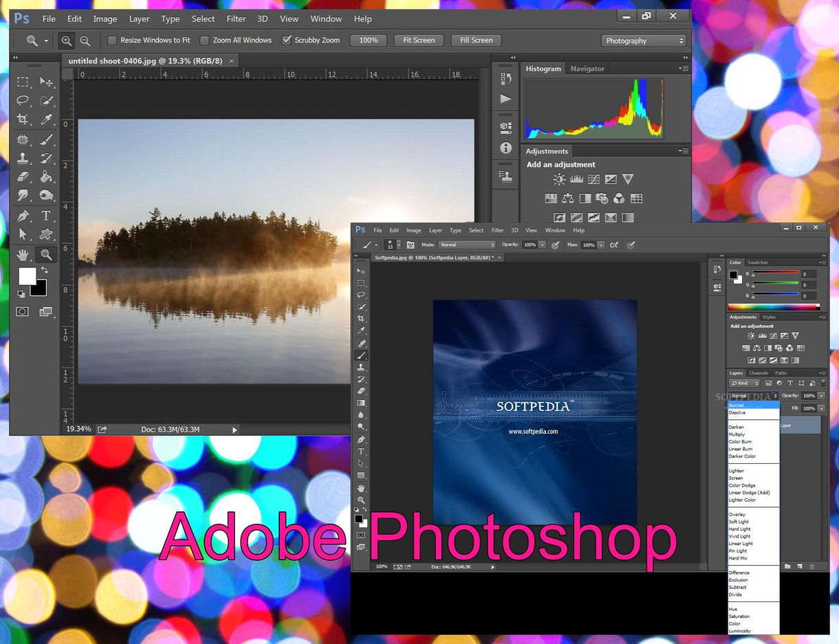This screenshot has height=644, width=839.
Task: Open the Photography workspace dropdown
Action: 644,41
